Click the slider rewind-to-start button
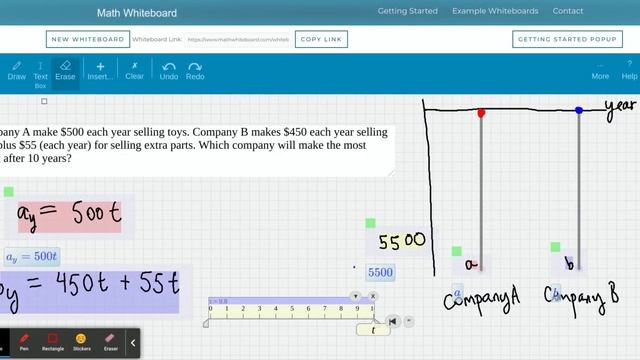The width and height of the screenshot is (640, 360). click(x=392, y=321)
